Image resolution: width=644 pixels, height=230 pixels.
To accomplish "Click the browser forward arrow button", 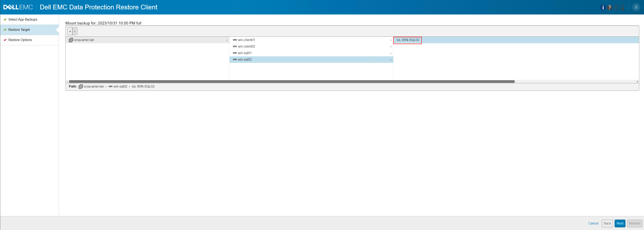I will pos(75,31).
